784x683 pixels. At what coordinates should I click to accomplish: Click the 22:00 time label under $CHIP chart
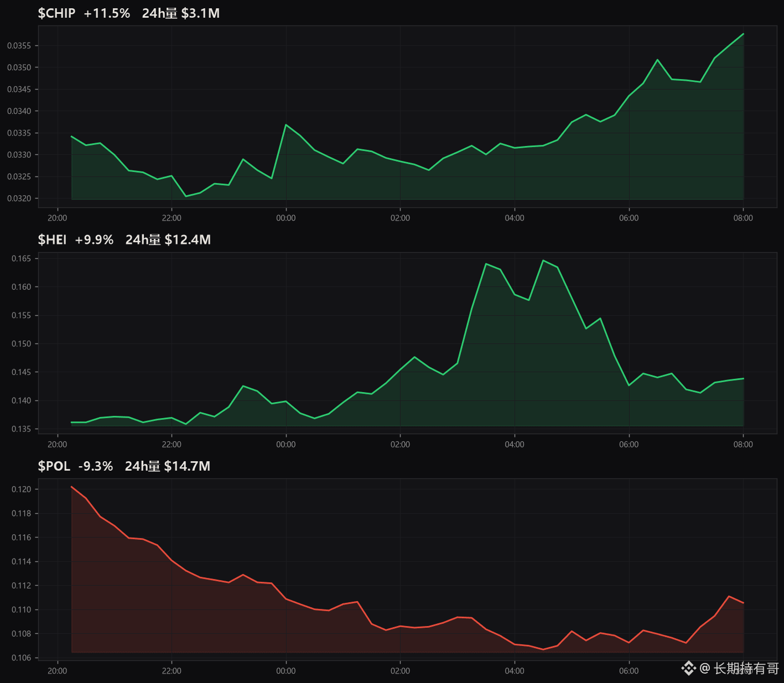(172, 218)
